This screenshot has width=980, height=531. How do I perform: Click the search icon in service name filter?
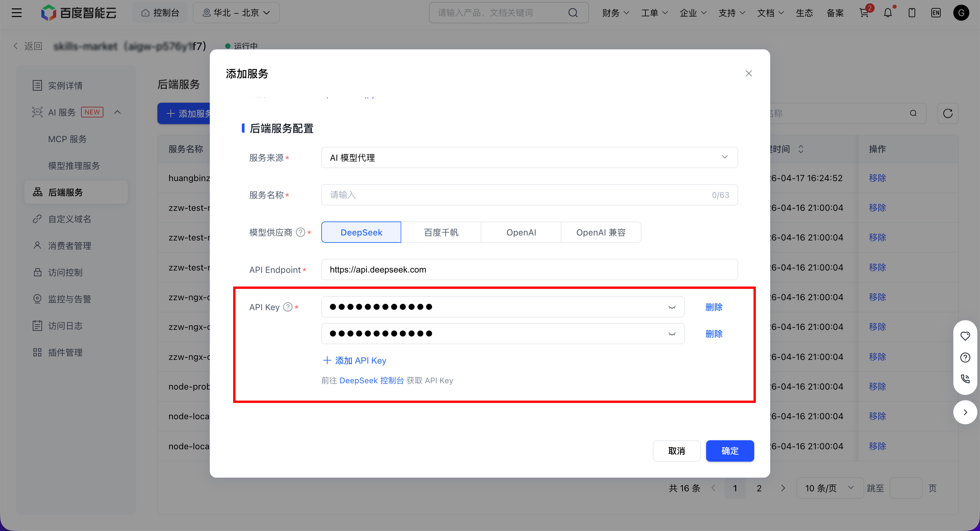(913, 113)
